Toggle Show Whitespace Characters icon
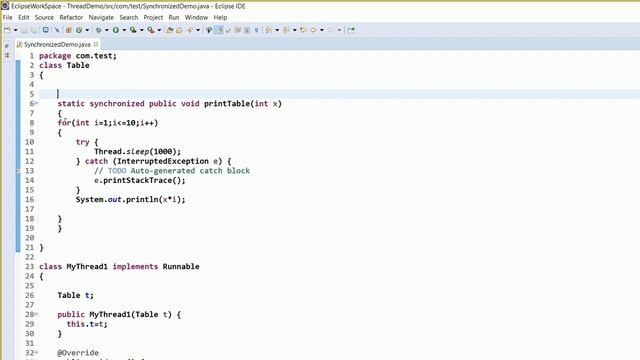Viewport: 640px width, 360px height. click(x=256, y=30)
